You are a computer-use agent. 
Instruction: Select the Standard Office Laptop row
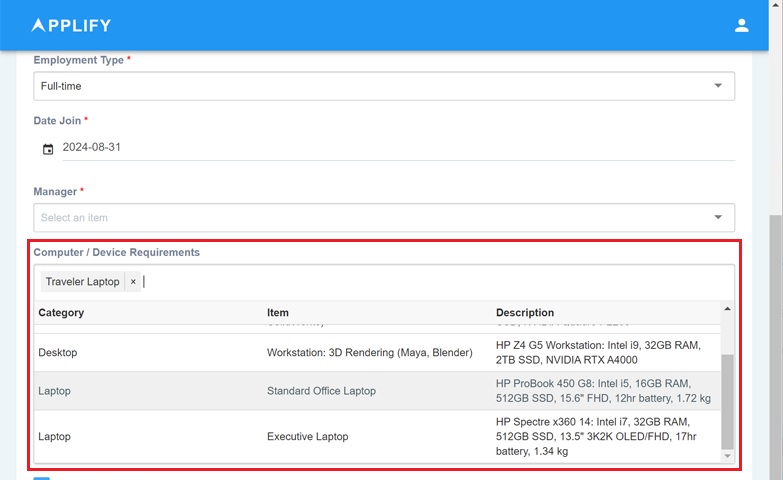321,391
